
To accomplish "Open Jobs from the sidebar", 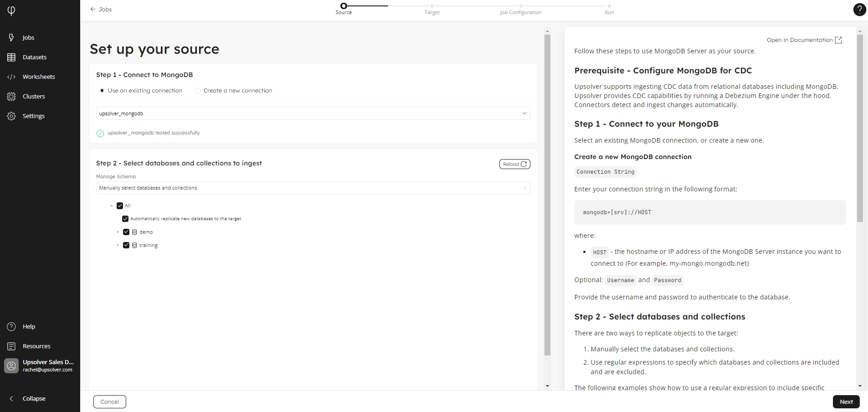I will click(28, 37).
